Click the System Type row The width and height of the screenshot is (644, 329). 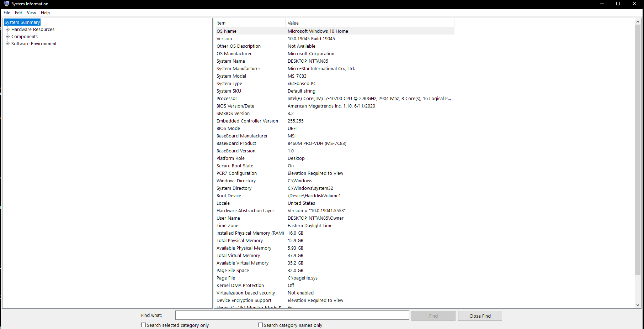(x=335, y=83)
